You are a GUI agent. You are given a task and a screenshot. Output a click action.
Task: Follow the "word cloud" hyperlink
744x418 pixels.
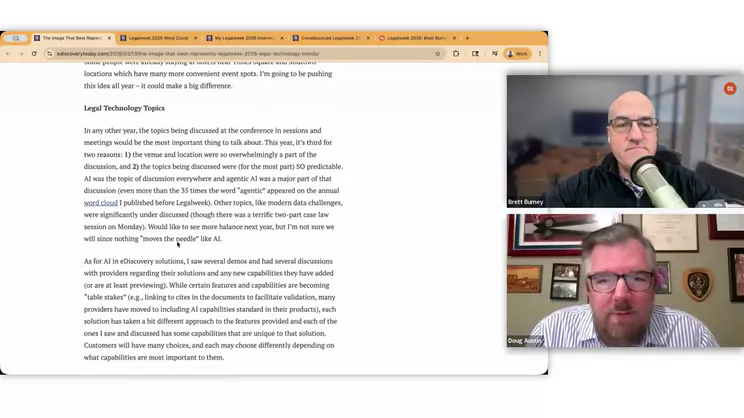pyautogui.click(x=100, y=203)
